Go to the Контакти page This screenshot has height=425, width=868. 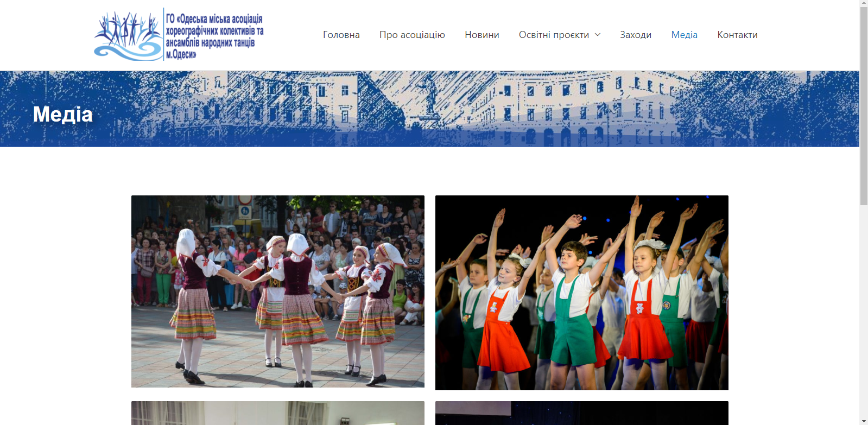click(737, 35)
